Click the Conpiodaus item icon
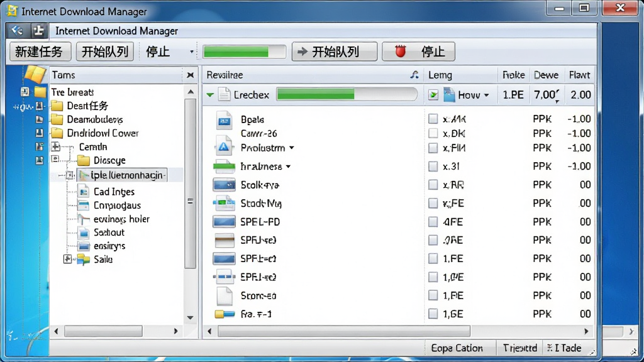The height and width of the screenshot is (362, 644). click(84, 206)
